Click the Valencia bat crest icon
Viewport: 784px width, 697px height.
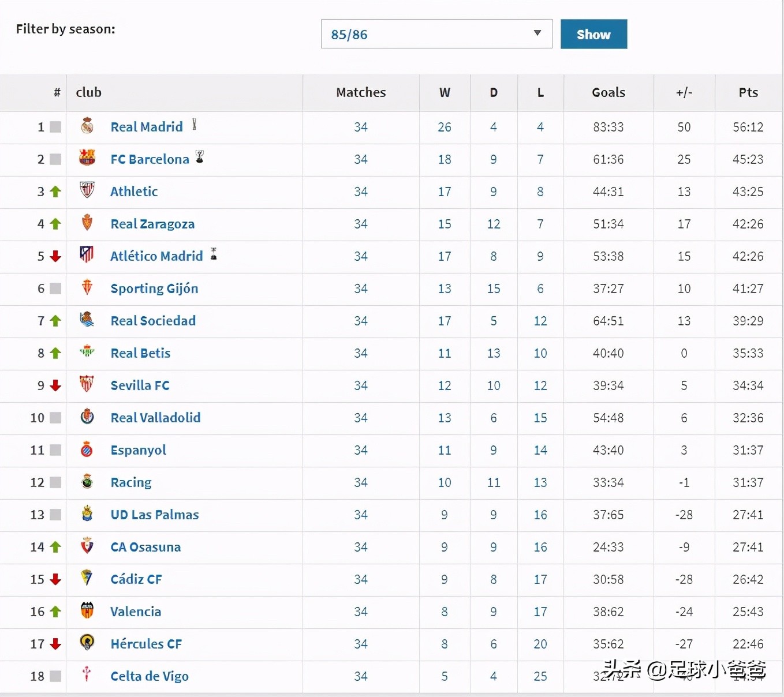(87, 610)
